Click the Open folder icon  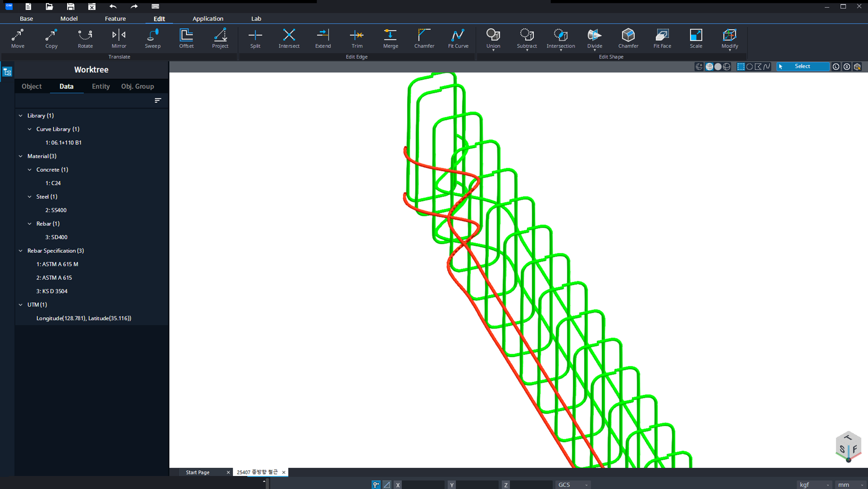tap(49, 7)
